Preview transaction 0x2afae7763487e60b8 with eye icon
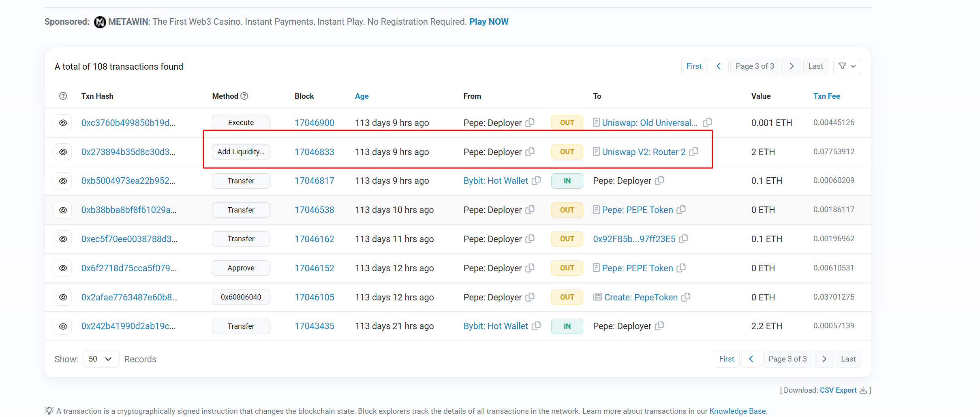Image resolution: width=980 pixels, height=417 pixels. coord(63,297)
